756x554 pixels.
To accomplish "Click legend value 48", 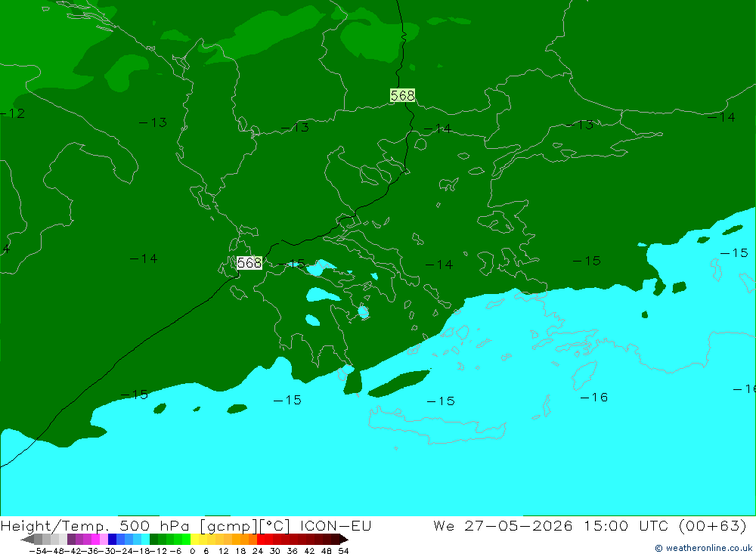I will tap(327, 551).
